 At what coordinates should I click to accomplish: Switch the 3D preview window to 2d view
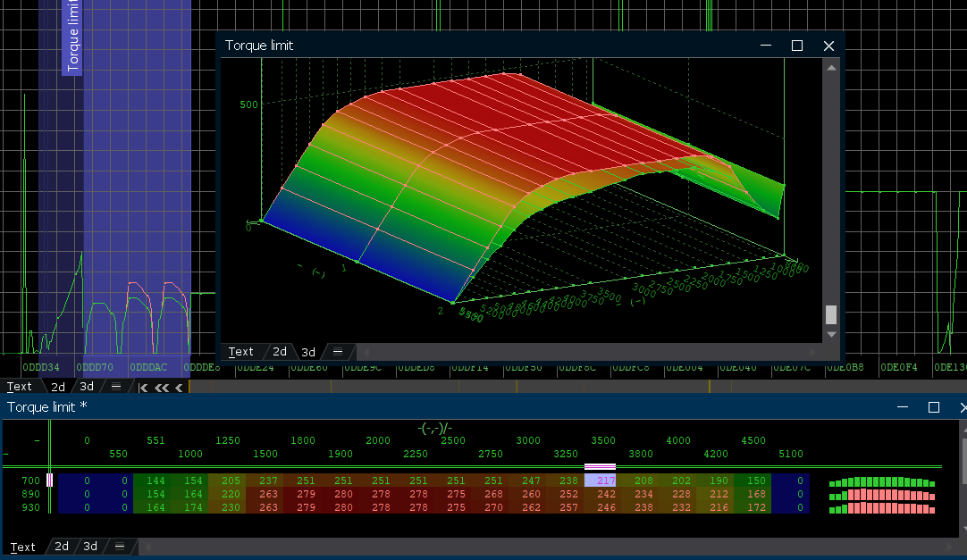[x=280, y=352]
